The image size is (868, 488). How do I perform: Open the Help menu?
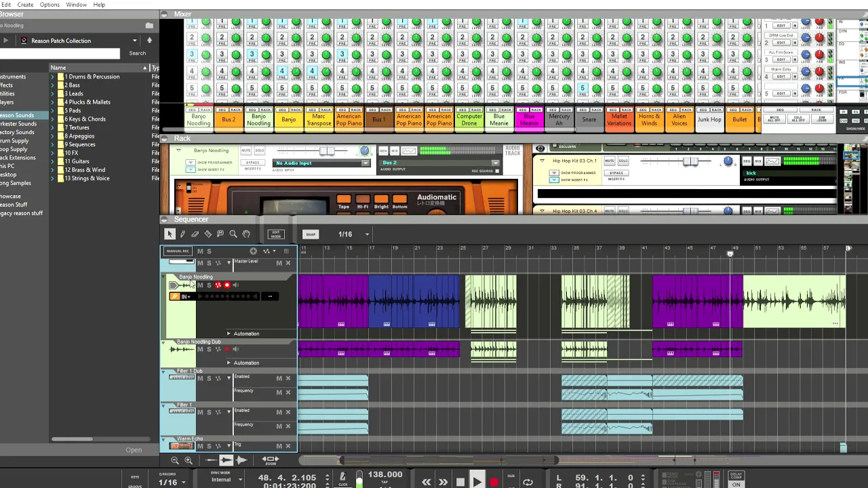pos(99,5)
